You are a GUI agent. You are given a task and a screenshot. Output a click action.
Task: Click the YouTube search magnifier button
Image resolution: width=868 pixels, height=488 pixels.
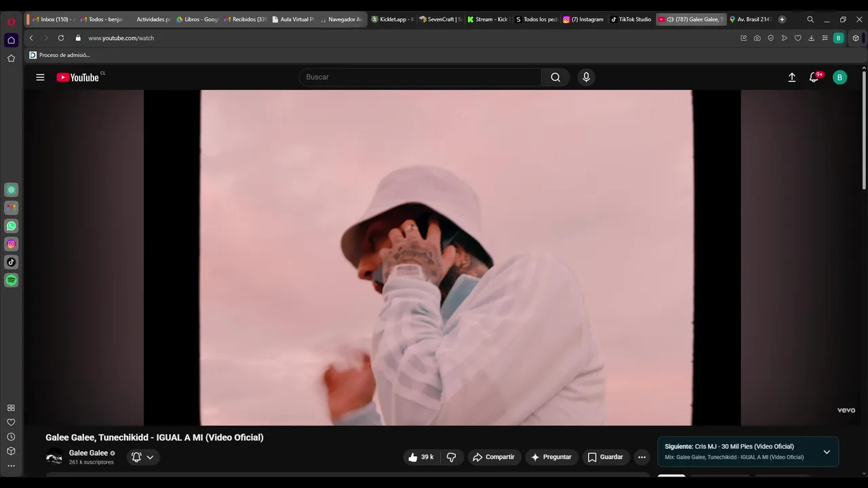[555, 77]
